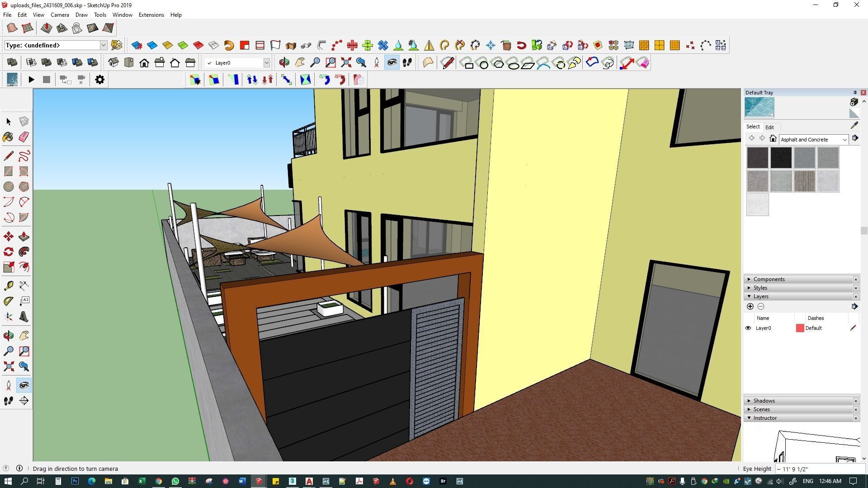Switch to the Edit tab in Materials
The height and width of the screenshot is (488, 868).
(769, 127)
